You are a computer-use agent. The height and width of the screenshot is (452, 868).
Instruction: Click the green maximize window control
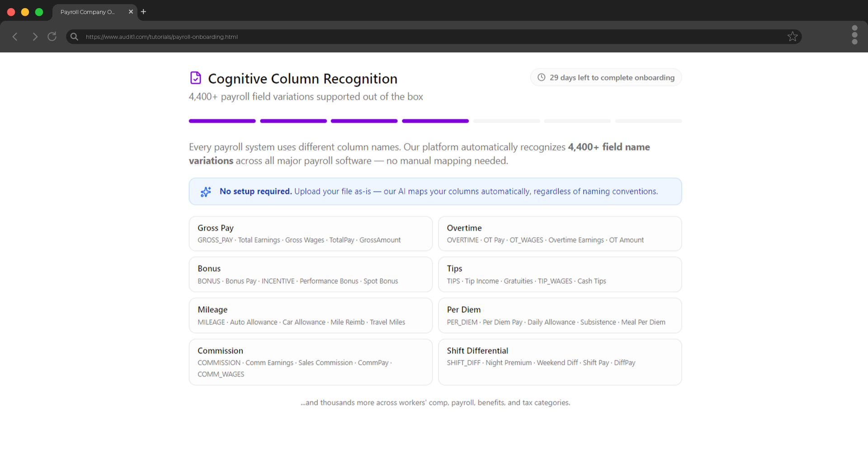[x=39, y=12]
